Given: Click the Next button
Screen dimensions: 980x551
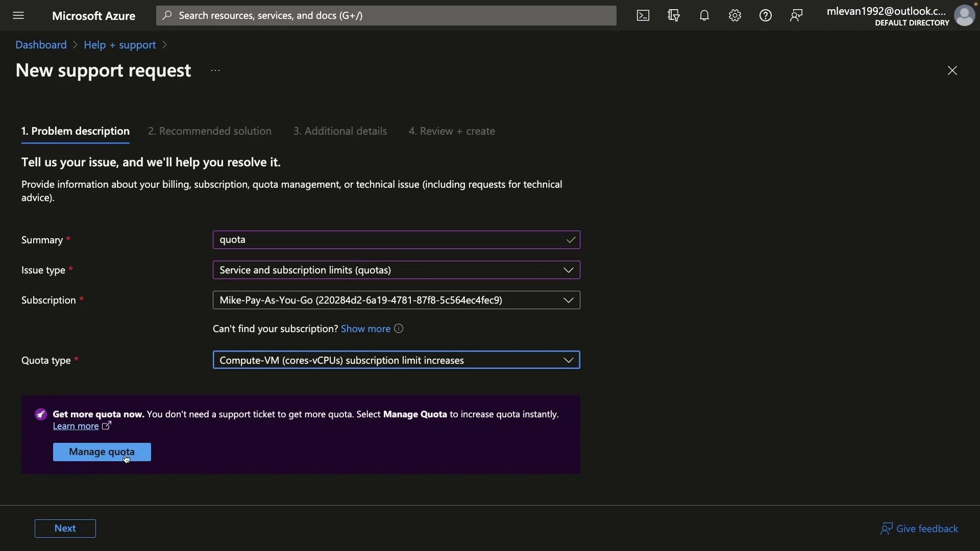Looking at the screenshot, I should (65, 529).
